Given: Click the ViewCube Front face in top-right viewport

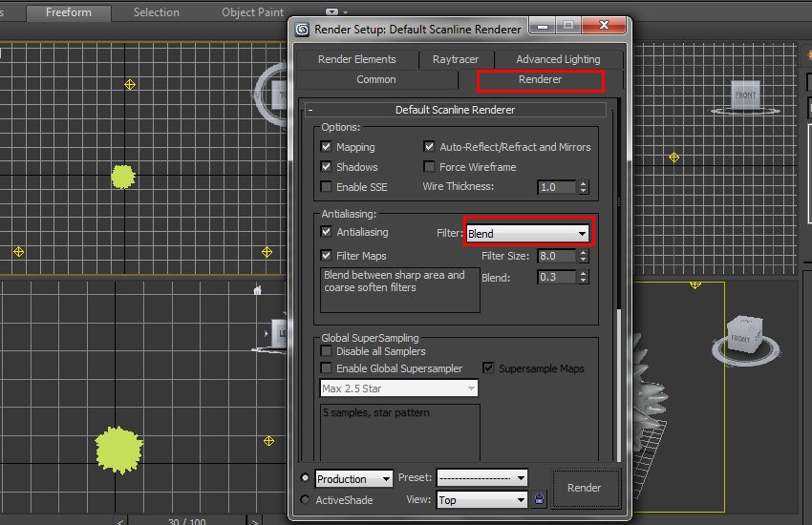Looking at the screenshot, I should pyautogui.click(x=745, y=94).
